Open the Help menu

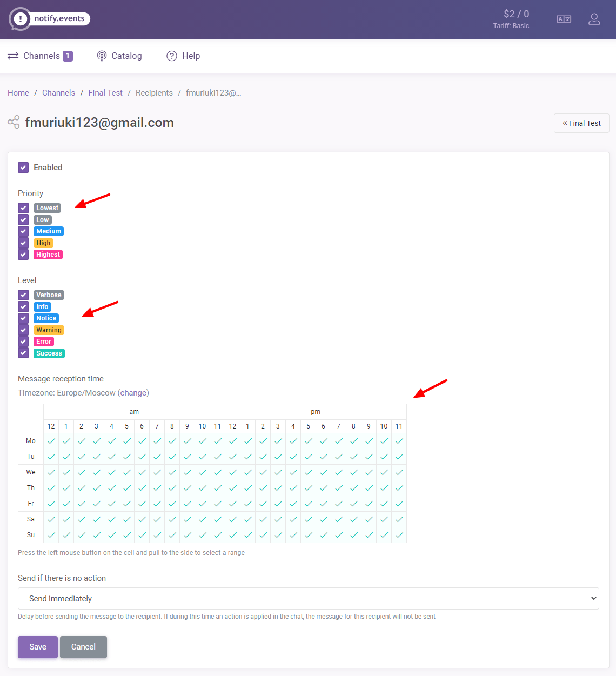point(183,56)
